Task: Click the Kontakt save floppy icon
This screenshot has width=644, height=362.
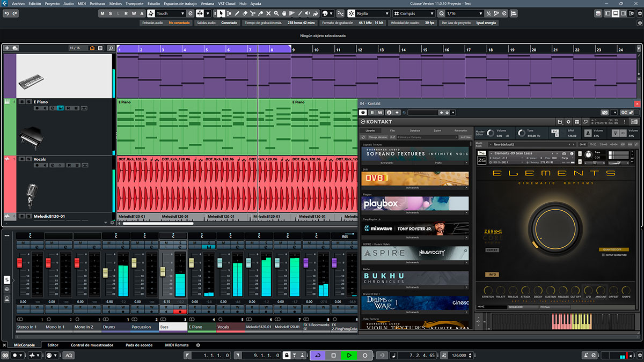Action: point(559,122)
